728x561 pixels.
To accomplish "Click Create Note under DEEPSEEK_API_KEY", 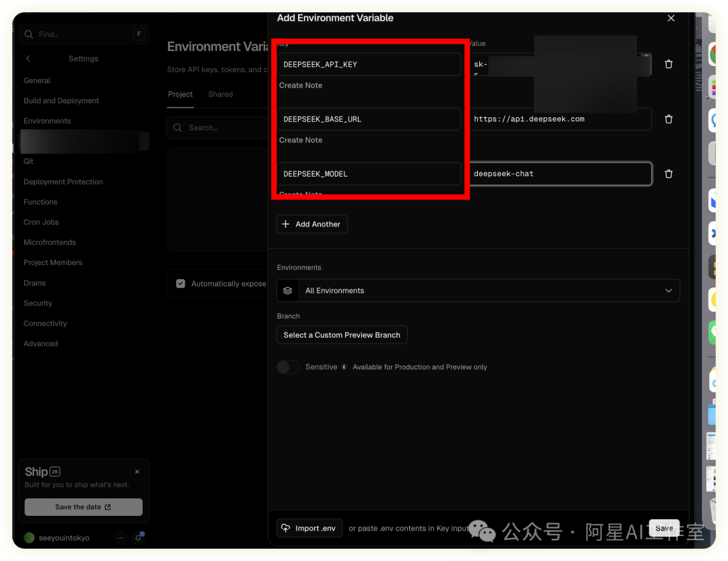I will [301, 86].
